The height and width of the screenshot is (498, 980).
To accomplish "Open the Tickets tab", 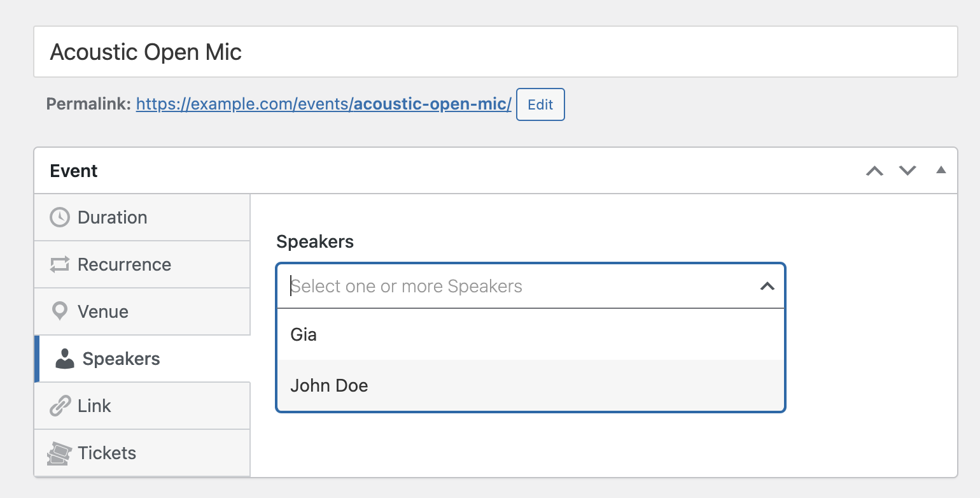I will click(107, 453).
